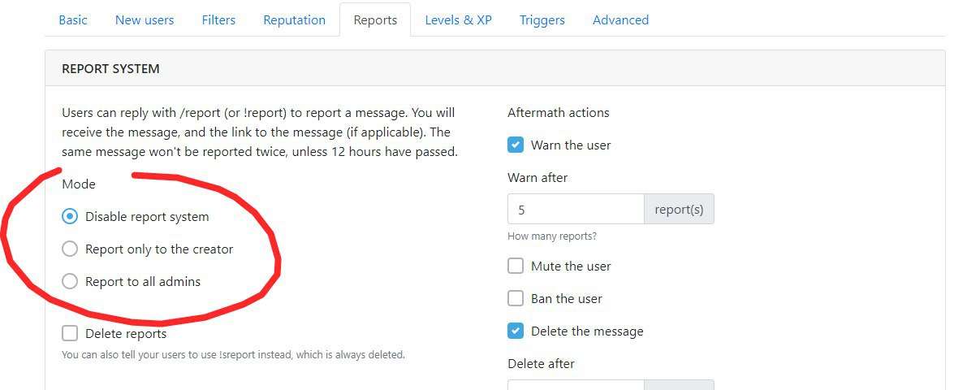Screen dimensions: 980x390
Task: Click the report(s) unit addon
Action: 679,209
